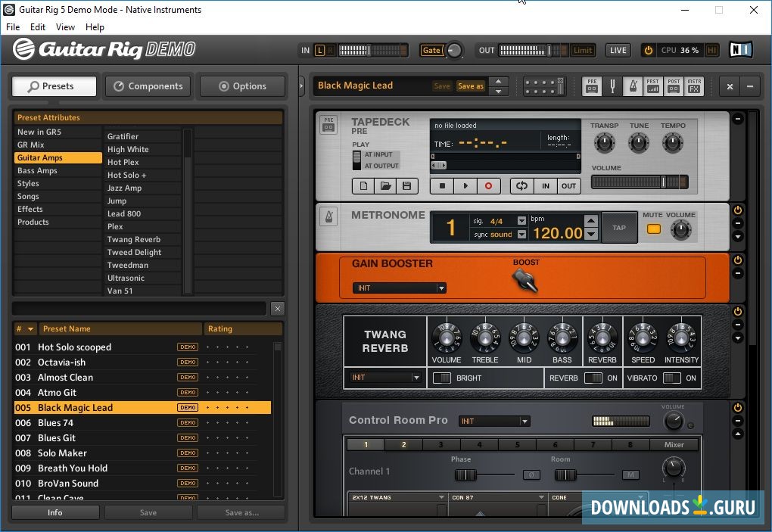Click the record button on the Tapedeck
The height and width of the screenshot is (532, 772).
coord(487,185)
